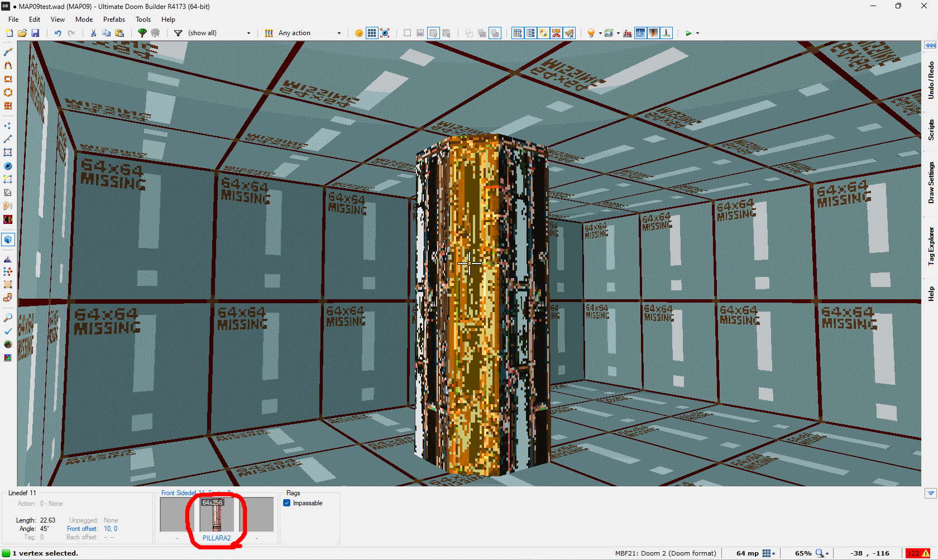
Task: Open the Mode menu
Action: [84, 20]
